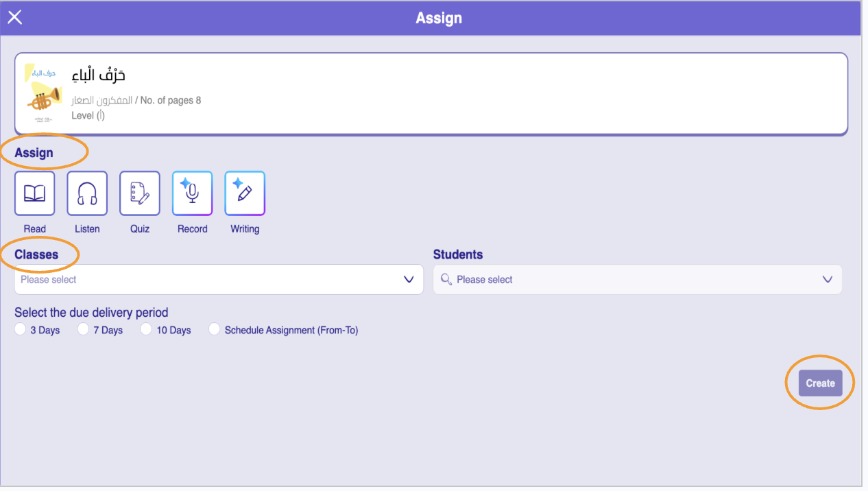Choose the Writing pencil icon
868x491 pixels.
click(245, 193)
